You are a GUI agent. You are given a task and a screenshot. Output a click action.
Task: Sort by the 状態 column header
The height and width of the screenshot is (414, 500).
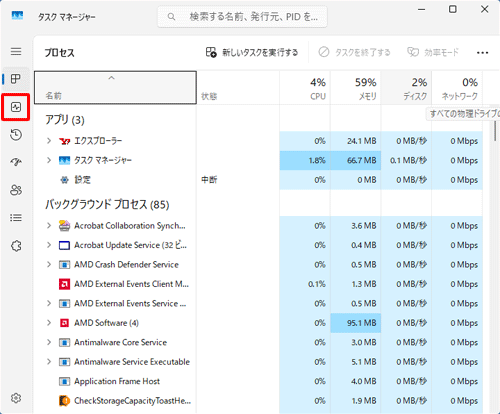click(x=238, y=88)
